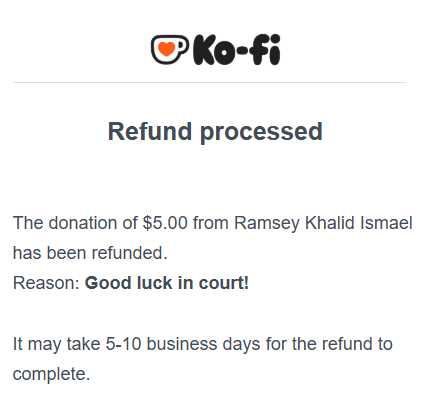Click the word "processed" in the heading
Viewport: 427px width, 402px height.
tap(261, 133)
